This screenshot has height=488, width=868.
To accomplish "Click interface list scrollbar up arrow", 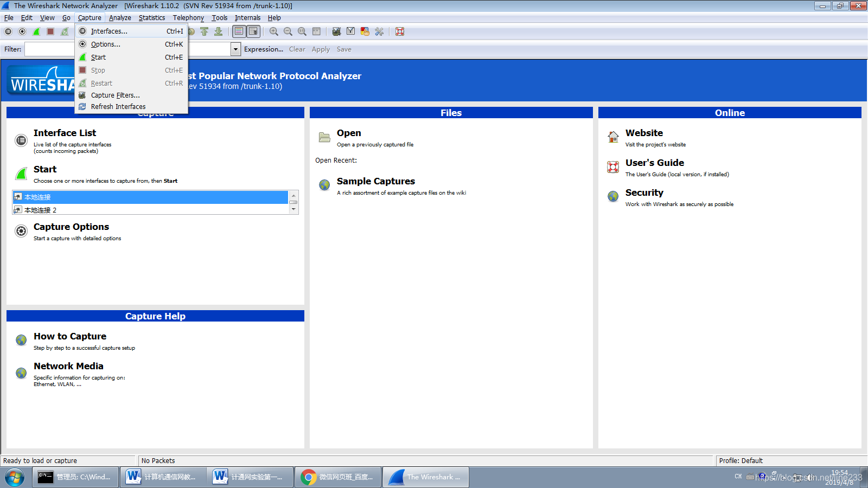I will (x=293, y=195).
